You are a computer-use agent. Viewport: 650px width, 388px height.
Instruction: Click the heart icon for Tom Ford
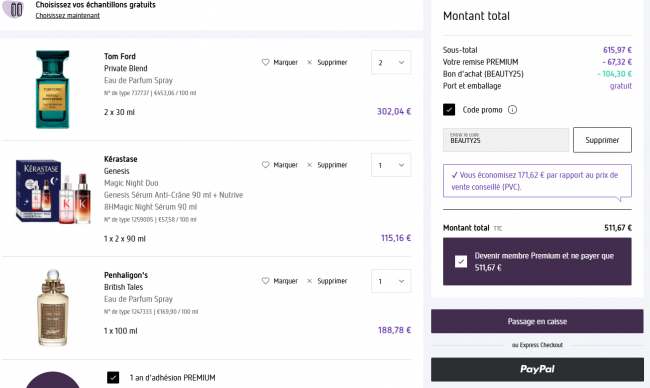click(265, 62)
